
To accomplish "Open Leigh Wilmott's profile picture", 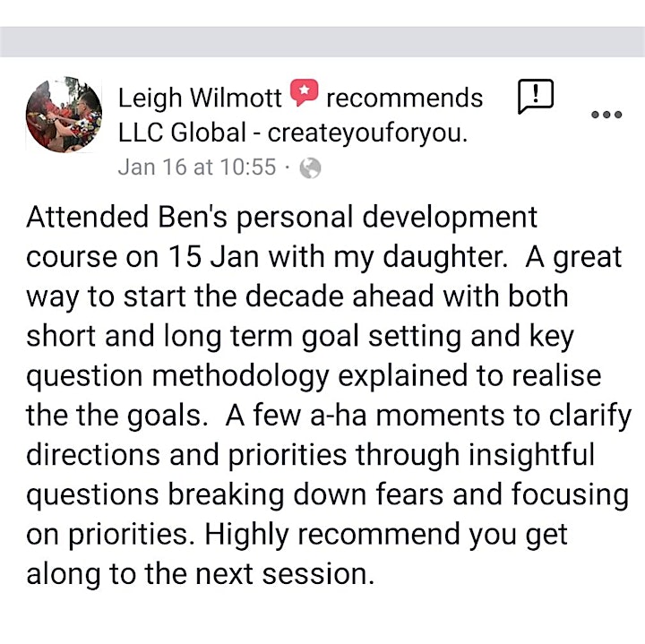I will (x=64, y=115).
